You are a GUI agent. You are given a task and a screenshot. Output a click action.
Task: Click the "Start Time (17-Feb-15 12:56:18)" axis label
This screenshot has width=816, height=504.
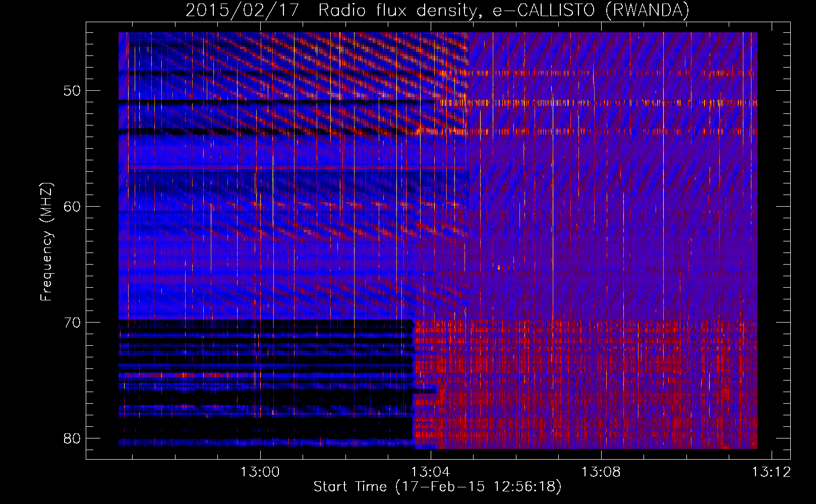437,487
